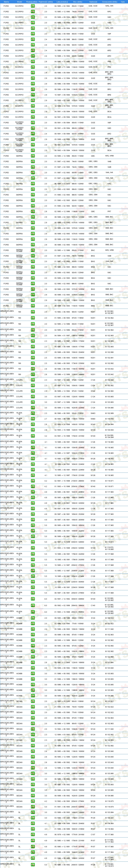Image resolution: width=128 pixels, height=868 pixels.
Task: Click the fuel icon in the Klasa S 145kW / 197KM row
Action: pyautogui.click(x=33, y=425)
